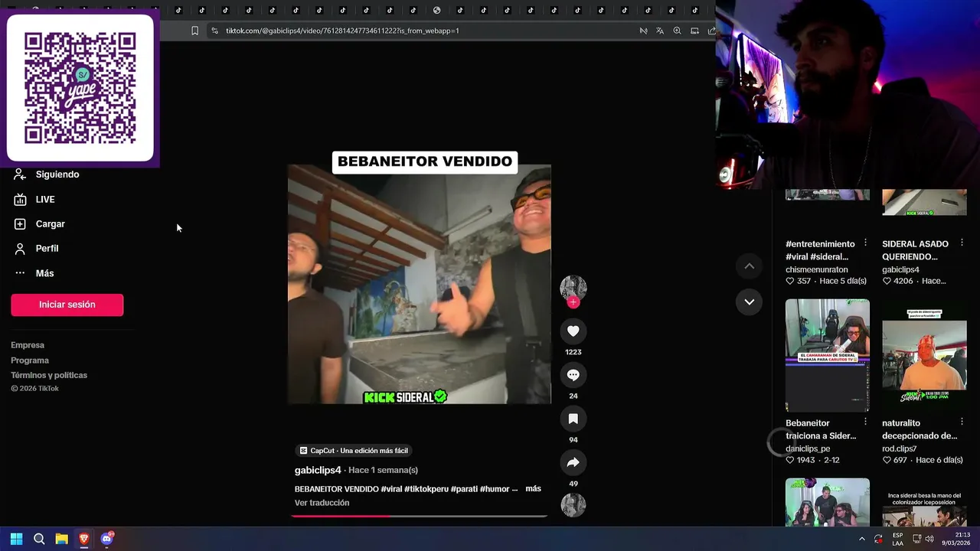Open the creator avatar above the like button
Viewport: 980px width, 551px height.
pos(573,288)
